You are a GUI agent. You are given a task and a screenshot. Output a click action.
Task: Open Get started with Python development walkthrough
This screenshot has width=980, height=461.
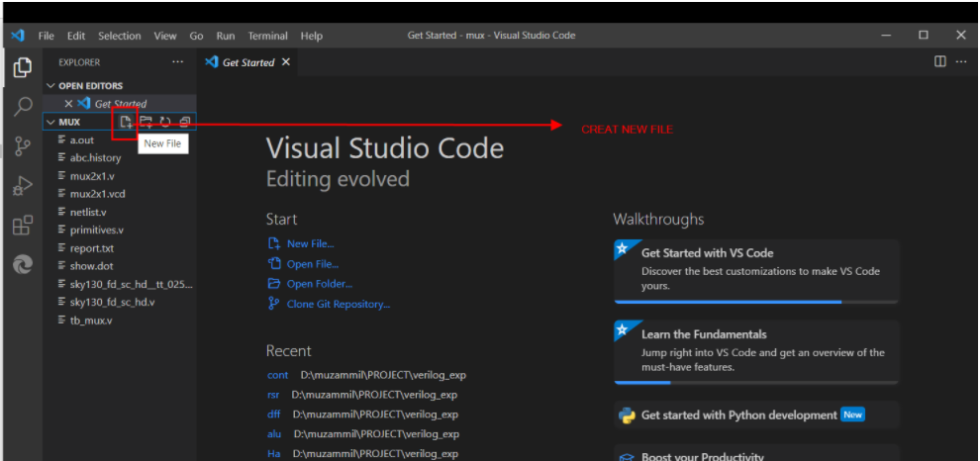point(756,415)
